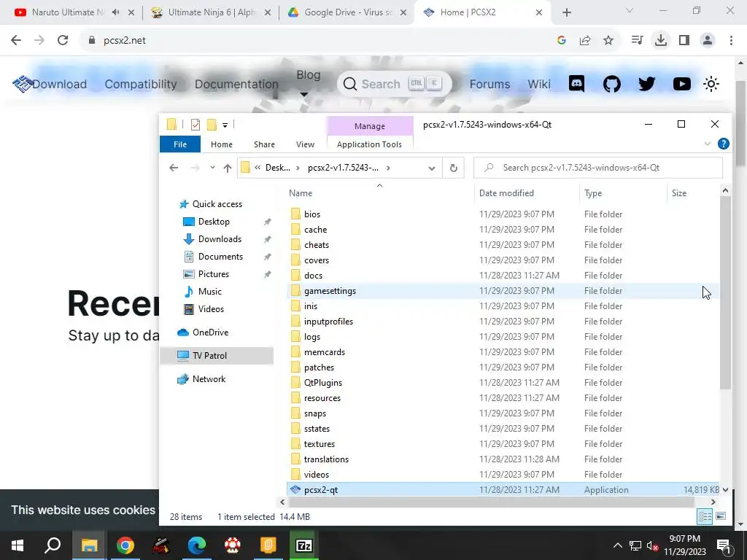Go up one folder level
Screen dimensions: 747x560
[228, 168]
